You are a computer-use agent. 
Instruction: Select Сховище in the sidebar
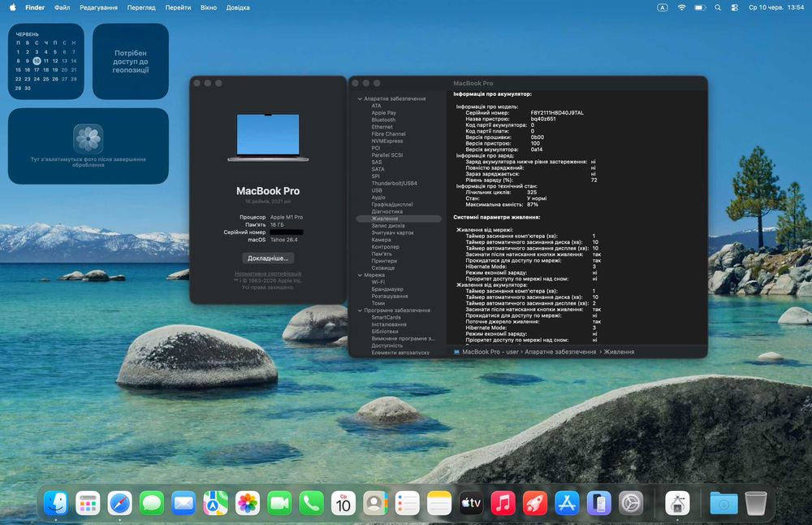(383, 268)
